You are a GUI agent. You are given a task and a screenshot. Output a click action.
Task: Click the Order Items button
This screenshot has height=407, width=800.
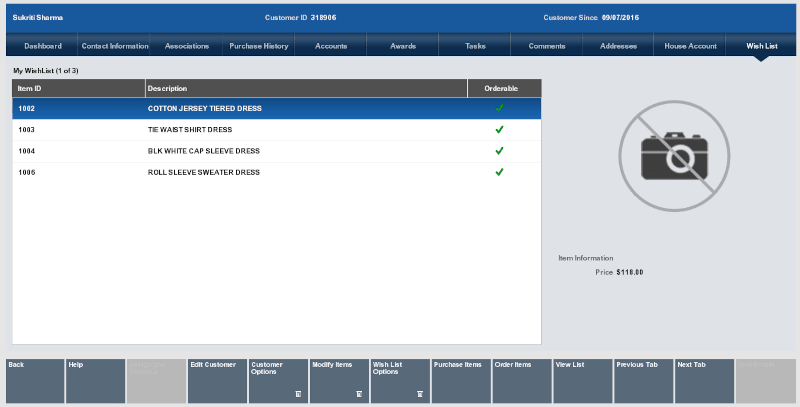[x=522, y=381]
